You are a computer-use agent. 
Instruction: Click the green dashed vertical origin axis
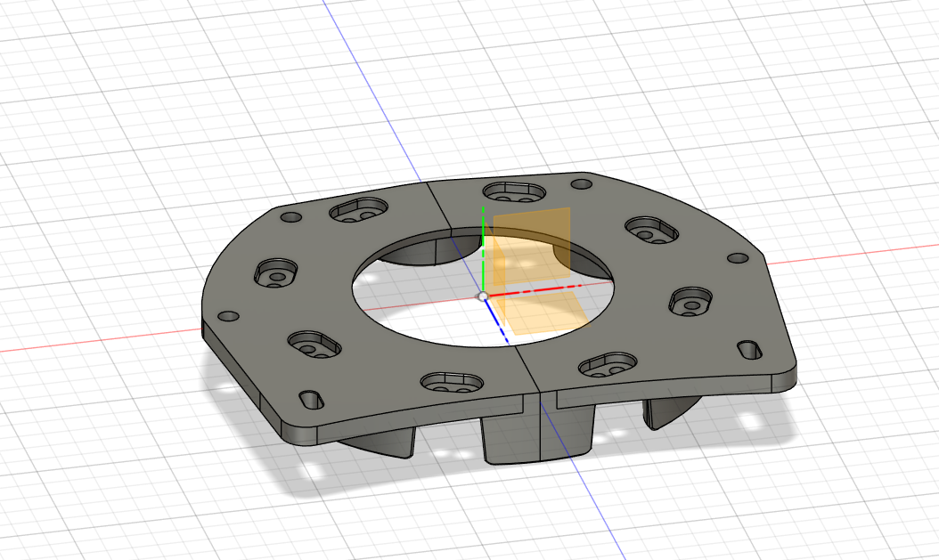(x=483, y=250)
